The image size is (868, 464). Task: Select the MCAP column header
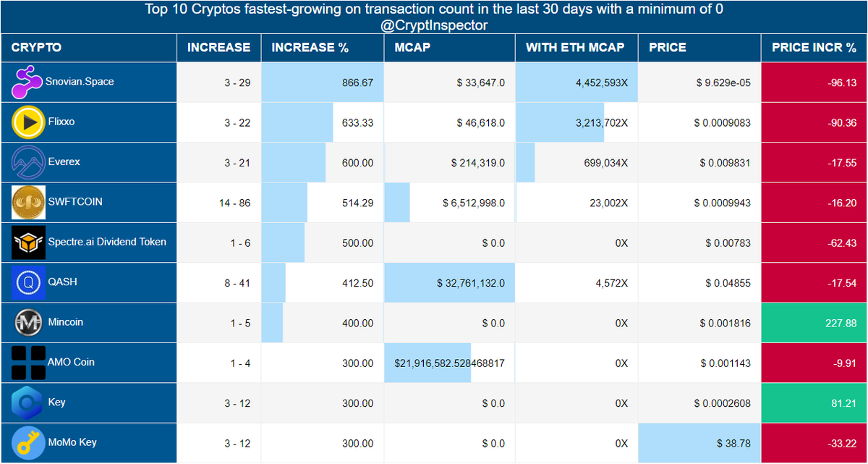[x=450, y=48]
